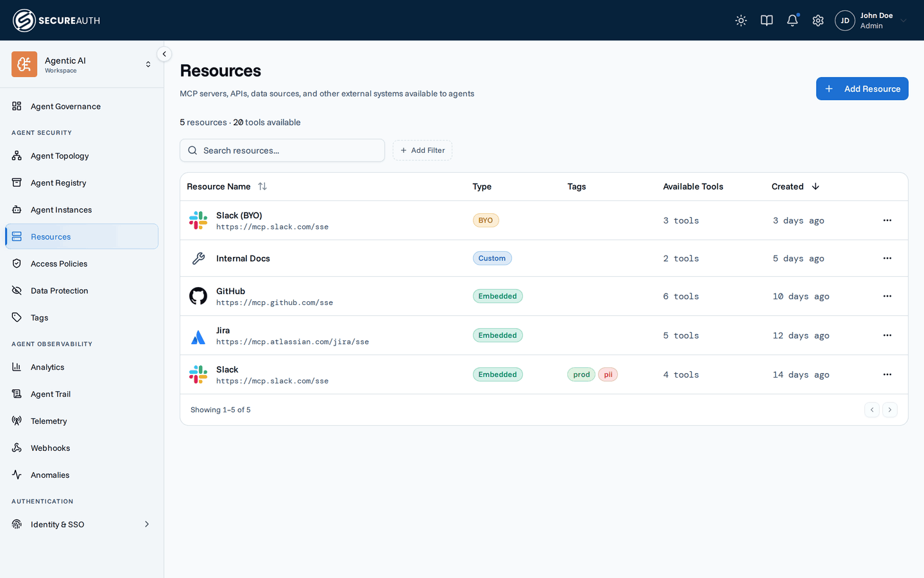Click the Slack (BYO) logo icon

198,220
